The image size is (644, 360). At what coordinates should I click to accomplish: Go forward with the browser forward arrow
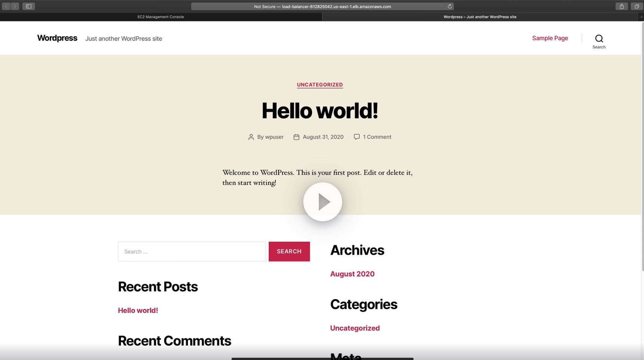coord(15,6)
